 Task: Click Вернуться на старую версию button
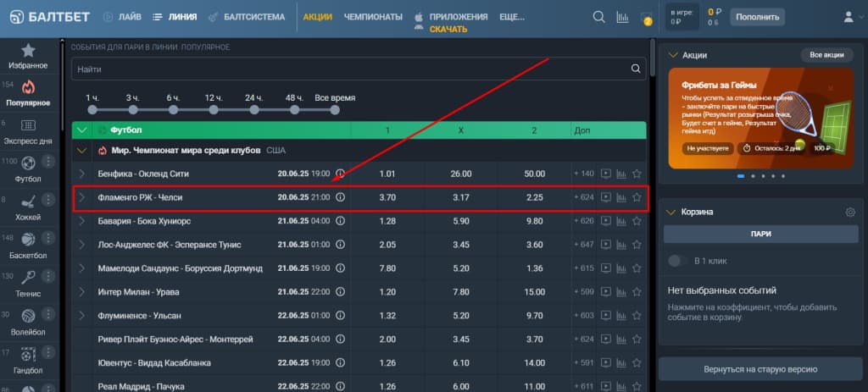click(760, 369)
